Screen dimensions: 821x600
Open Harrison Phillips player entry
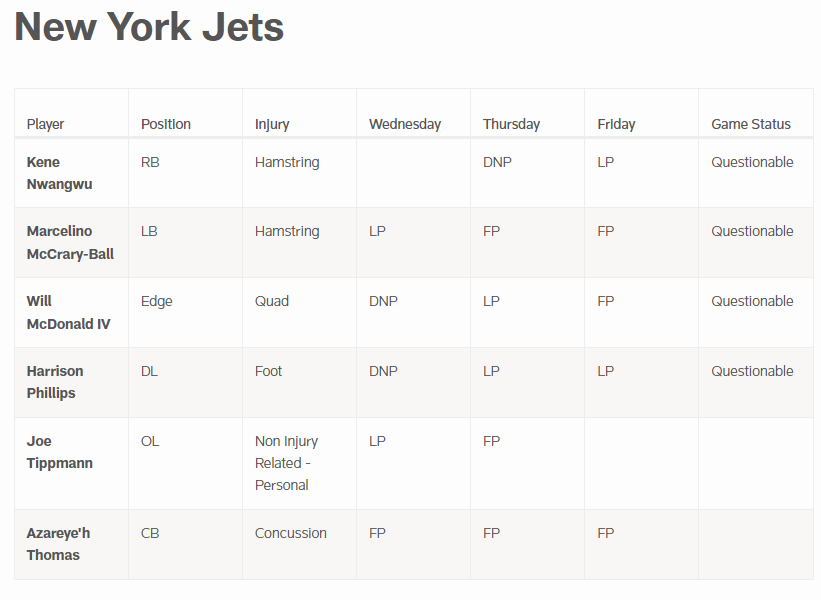point(55,382)
